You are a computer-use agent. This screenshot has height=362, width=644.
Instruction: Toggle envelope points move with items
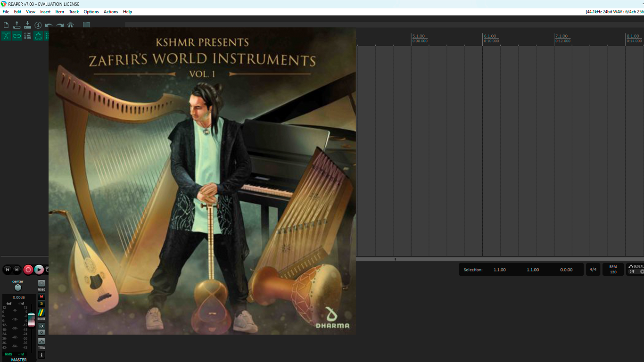tap(38, 36)
